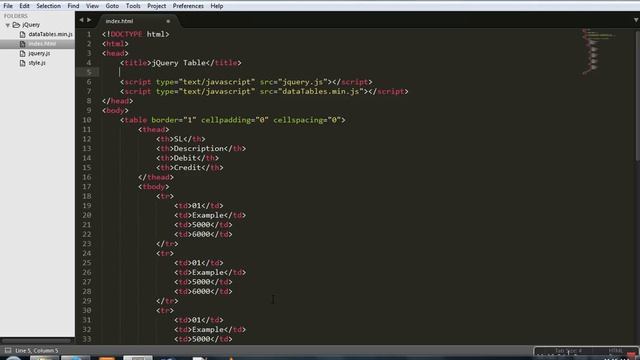
Task: Click the closing head tag line
Action: pos(118,101)
